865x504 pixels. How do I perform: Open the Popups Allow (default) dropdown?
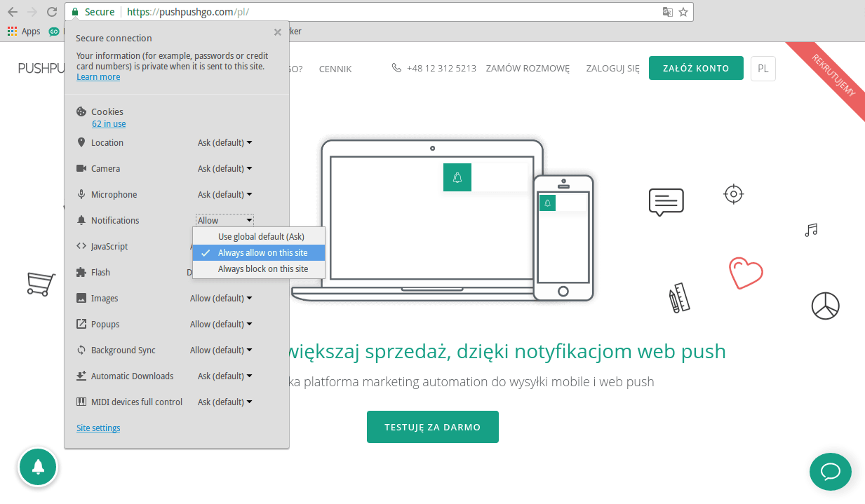click(221, 324)
